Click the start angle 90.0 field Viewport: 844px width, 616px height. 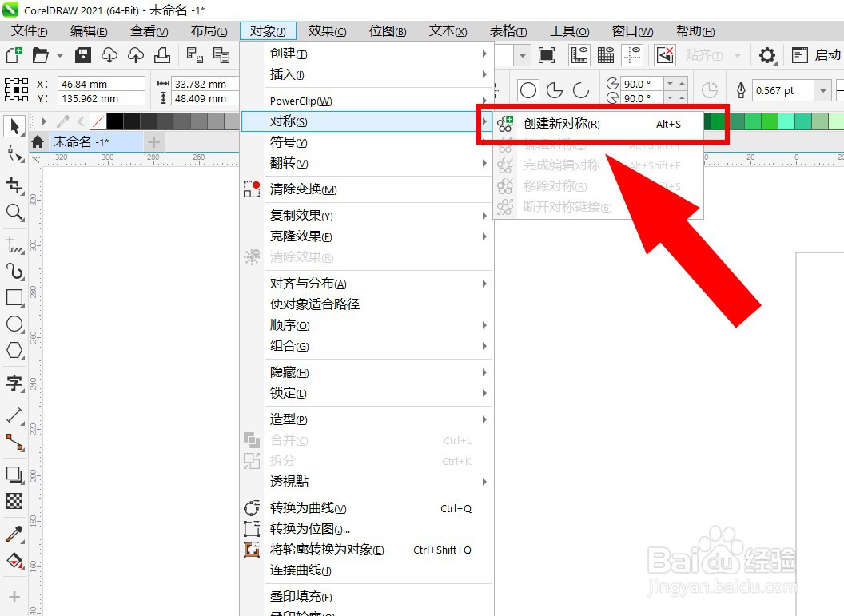(642, 83)
